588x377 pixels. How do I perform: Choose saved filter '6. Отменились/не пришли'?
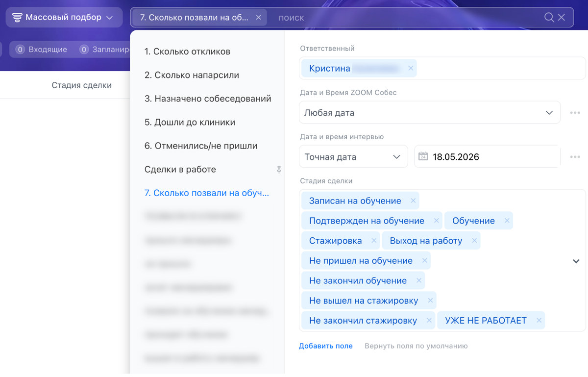[x=201, y=146]
